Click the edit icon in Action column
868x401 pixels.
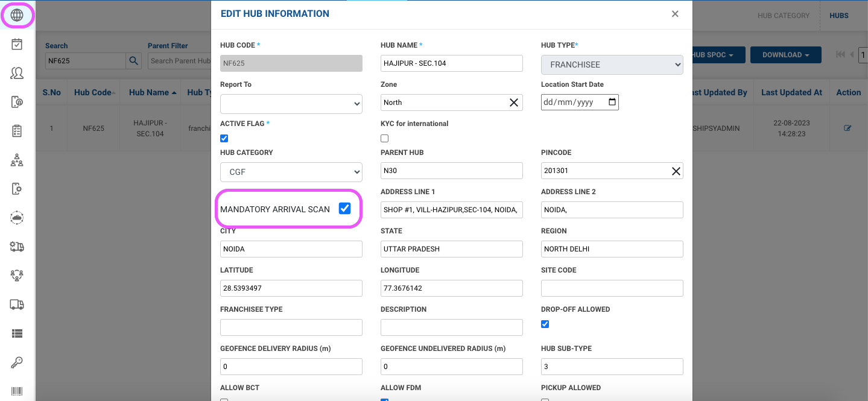pyautogui.click(x=847, y=128)
